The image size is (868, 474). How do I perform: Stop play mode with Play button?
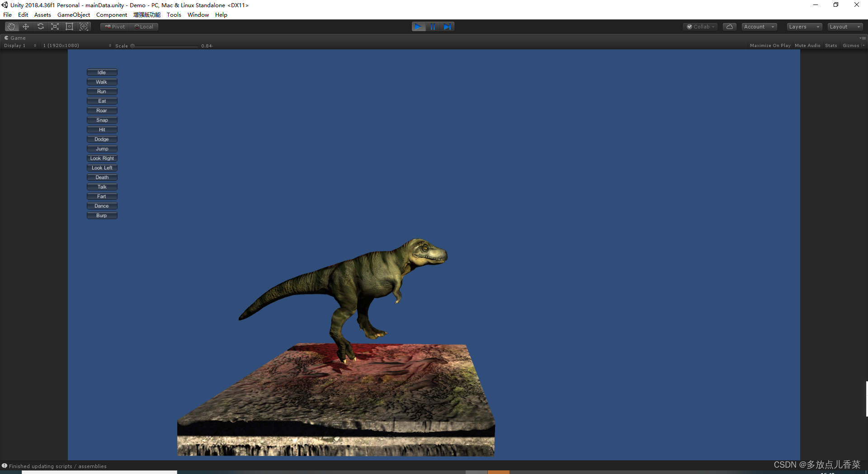click(419, 27)
